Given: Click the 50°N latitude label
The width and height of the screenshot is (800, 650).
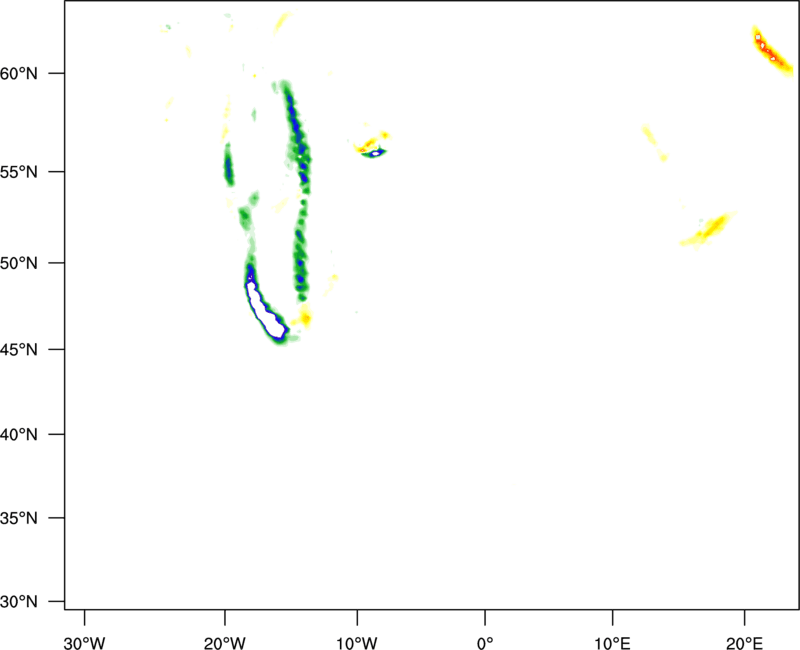Looking at the screenshot, I should coord(19,264).
